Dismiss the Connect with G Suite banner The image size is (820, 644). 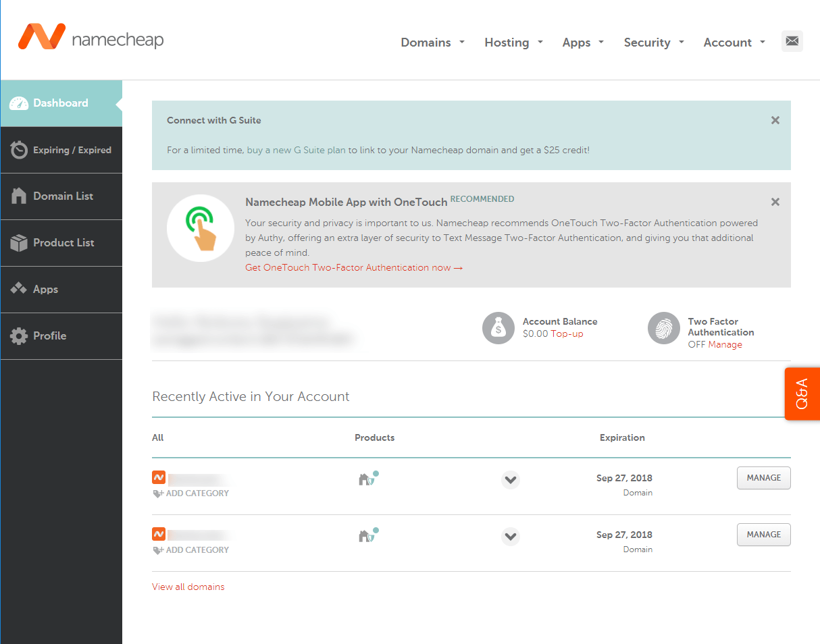[x=775, y=120]
